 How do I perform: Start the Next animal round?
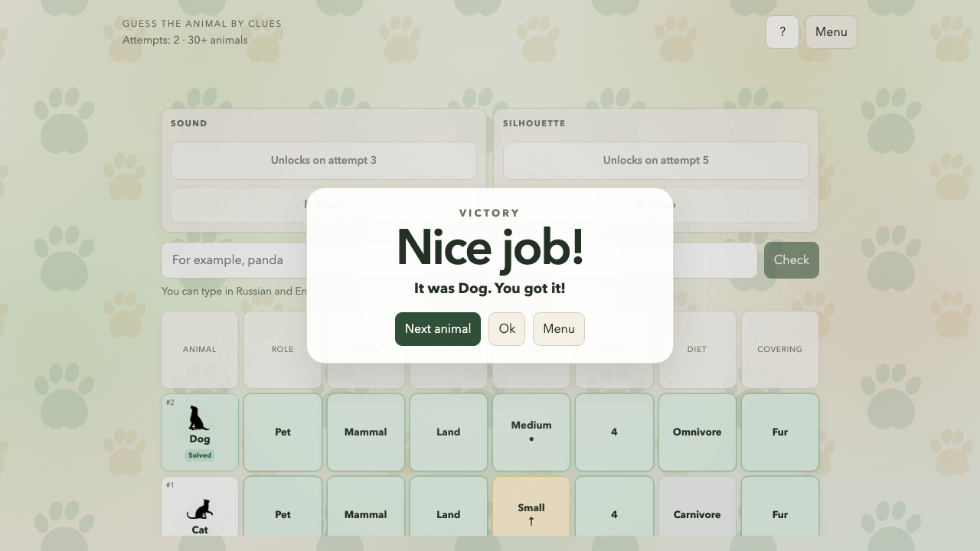pyautogui.click(x=438, y=329)
